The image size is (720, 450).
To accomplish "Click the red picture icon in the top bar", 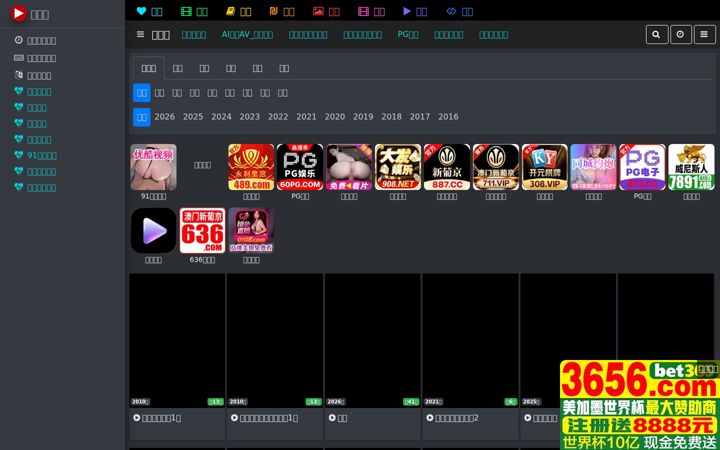I will click(318, 11).
